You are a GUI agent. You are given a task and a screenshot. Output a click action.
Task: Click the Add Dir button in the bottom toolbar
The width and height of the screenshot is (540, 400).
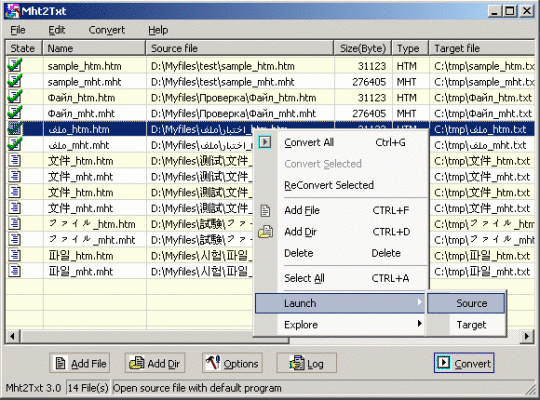[x=155, y=363]
